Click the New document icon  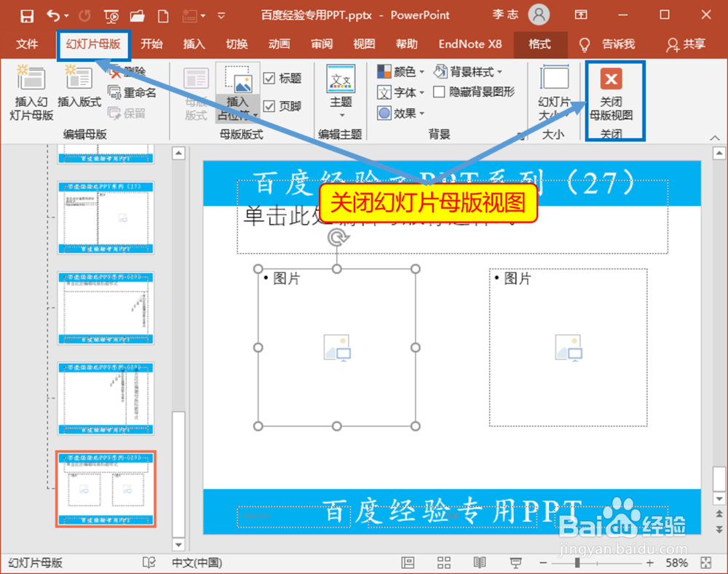[163, 16]
